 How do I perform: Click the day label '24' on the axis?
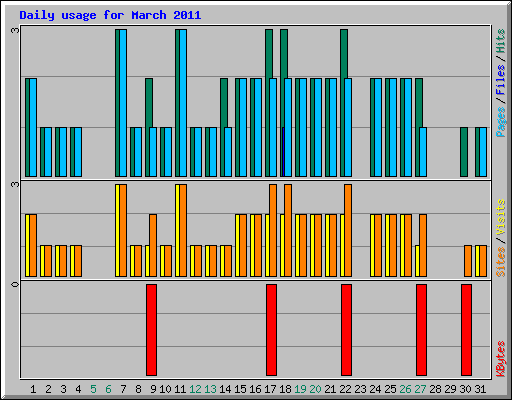[x=375, y=389]
